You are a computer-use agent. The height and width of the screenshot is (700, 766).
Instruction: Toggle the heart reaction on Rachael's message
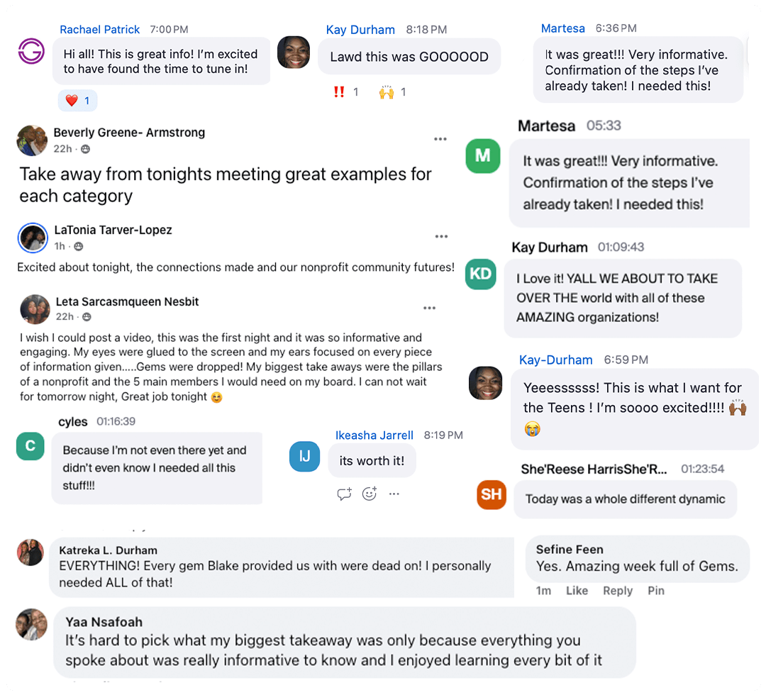click(77, 101)
